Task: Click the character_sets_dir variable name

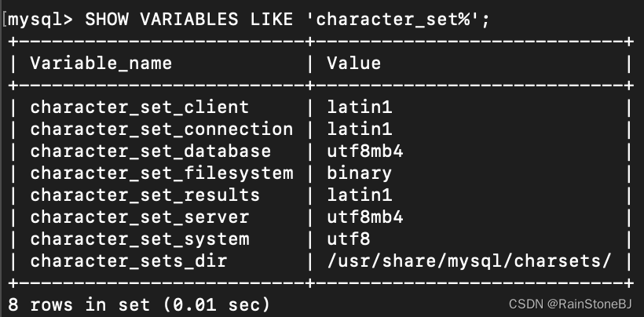Action: pyautogui.click(x=128, y=261)
